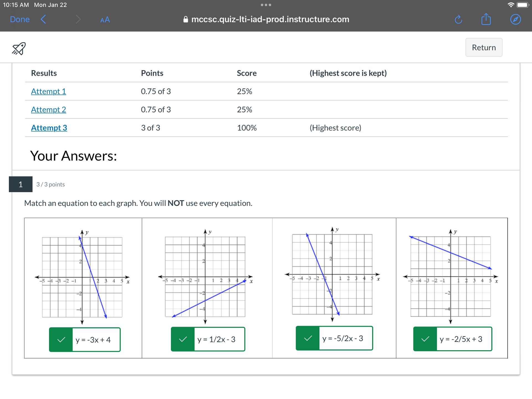Click the green checkmark beside y = -5/2x - 3
The image size is (532, 399).
pyautogui.click(x=308, y=338)
